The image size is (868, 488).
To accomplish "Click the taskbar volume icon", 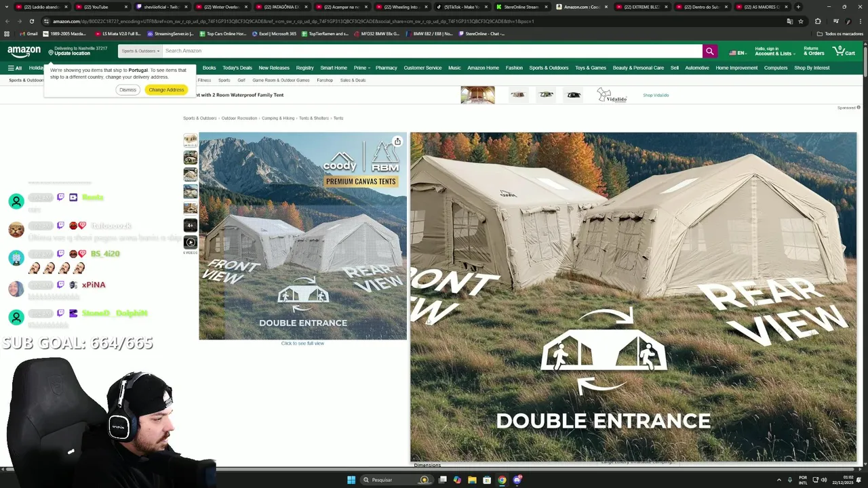I will pos(824,480).
